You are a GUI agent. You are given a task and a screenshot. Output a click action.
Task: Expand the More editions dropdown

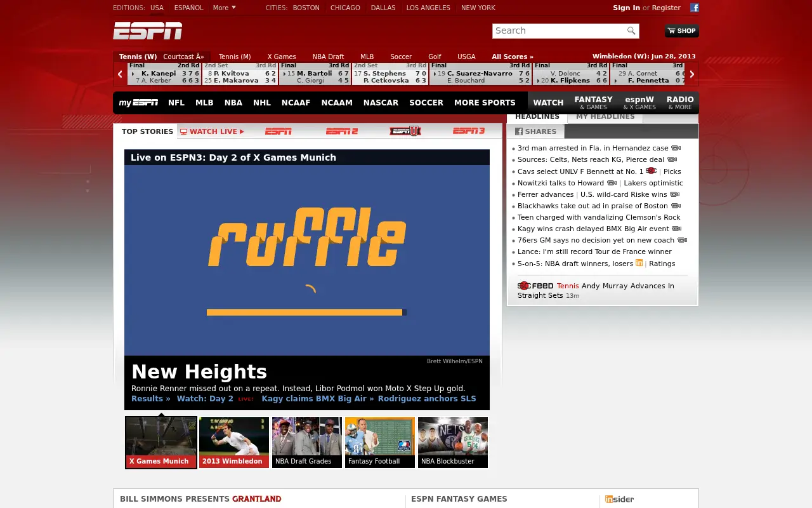pos(225,8)
